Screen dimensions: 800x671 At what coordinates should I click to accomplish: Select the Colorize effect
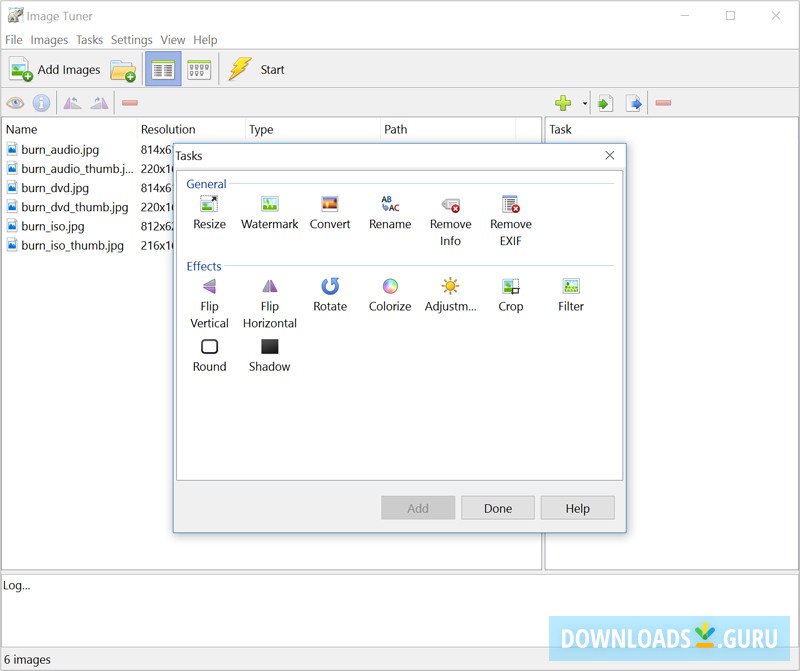point(390,295)
